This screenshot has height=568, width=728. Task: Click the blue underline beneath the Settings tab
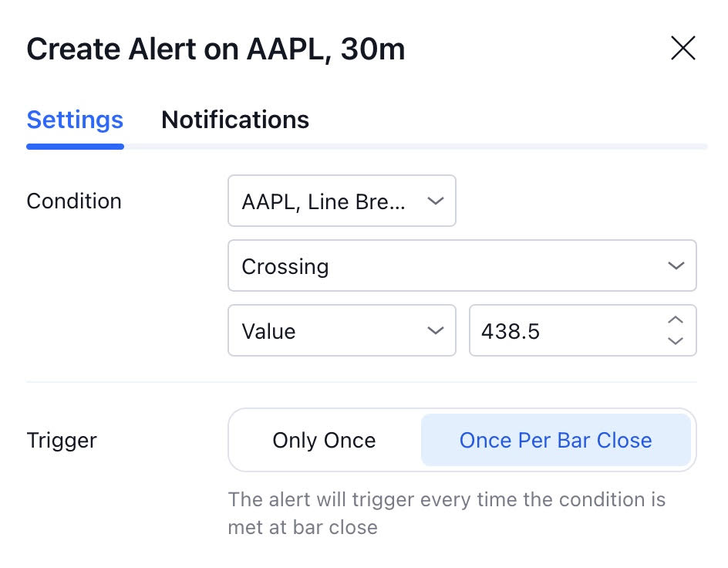pos(75,146)
